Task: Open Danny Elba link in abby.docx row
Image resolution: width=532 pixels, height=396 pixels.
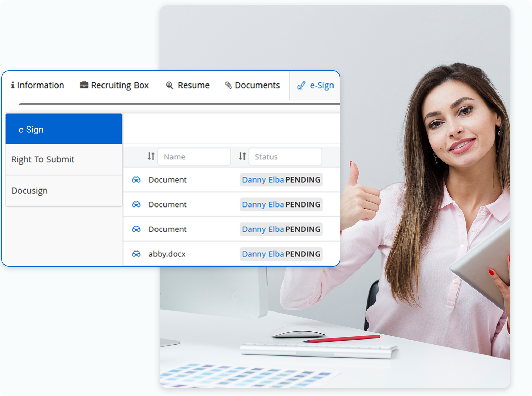Action: click(263, 254)
